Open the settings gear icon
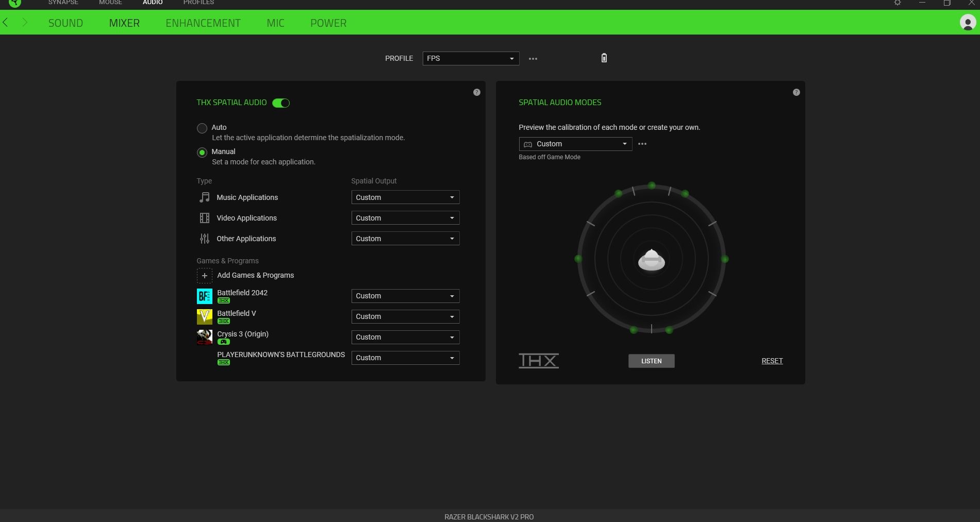980x522 pixels. 898,3
